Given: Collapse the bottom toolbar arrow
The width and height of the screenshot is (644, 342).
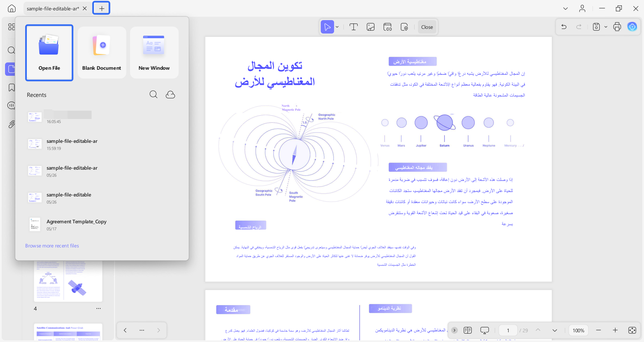Looking at the screenshot, I should [x=454, y=330].
